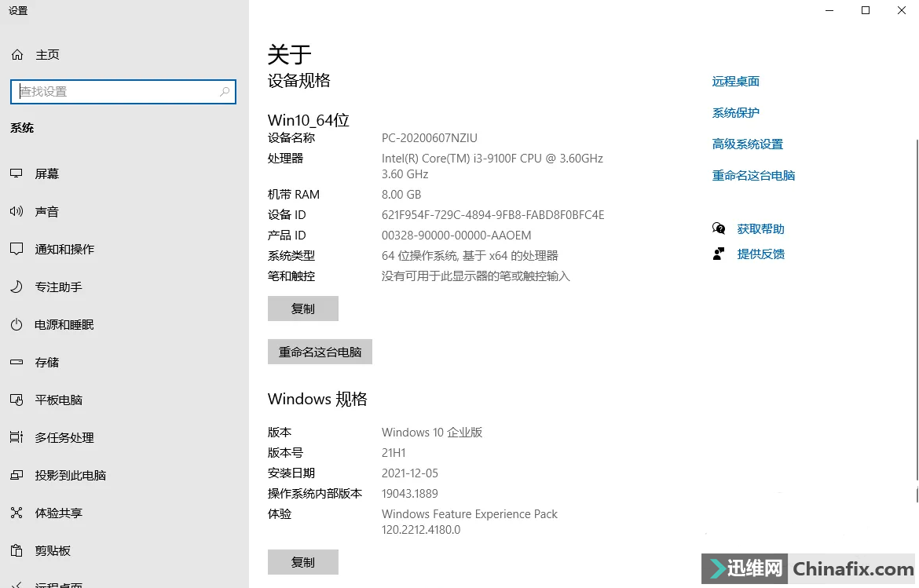
Task: Click the 提供反馈 person icon
Action: 719,254
